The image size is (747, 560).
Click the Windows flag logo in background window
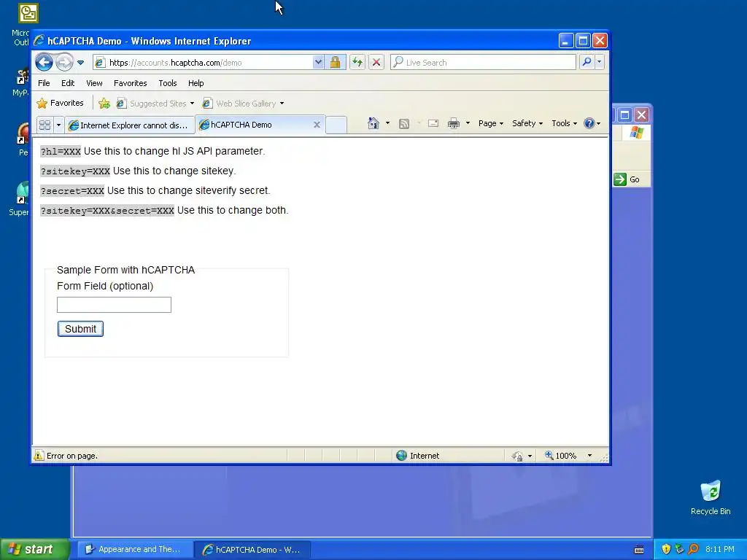pos(636,133)
